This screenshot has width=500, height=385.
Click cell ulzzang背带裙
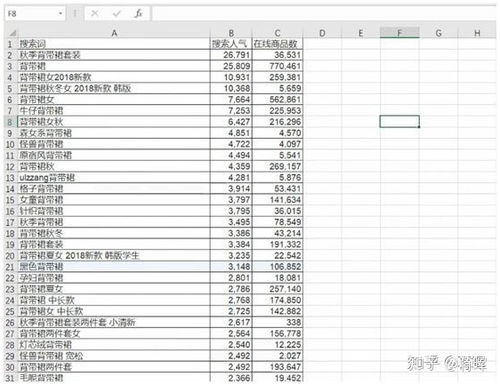pyautogui.click(x=114, y=178)
